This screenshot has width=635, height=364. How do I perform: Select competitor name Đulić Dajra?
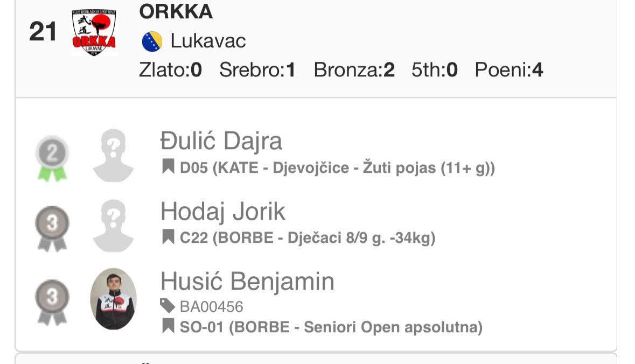point(221,142)
